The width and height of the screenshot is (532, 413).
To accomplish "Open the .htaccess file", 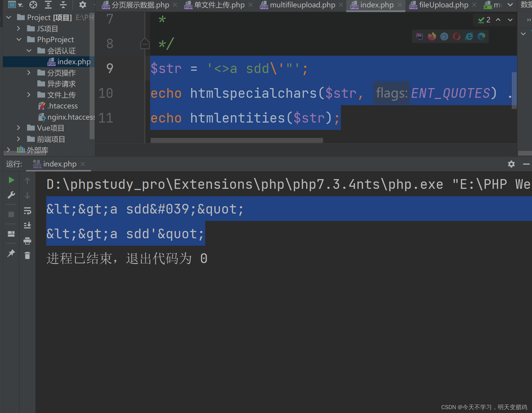I will click(58, 106).
